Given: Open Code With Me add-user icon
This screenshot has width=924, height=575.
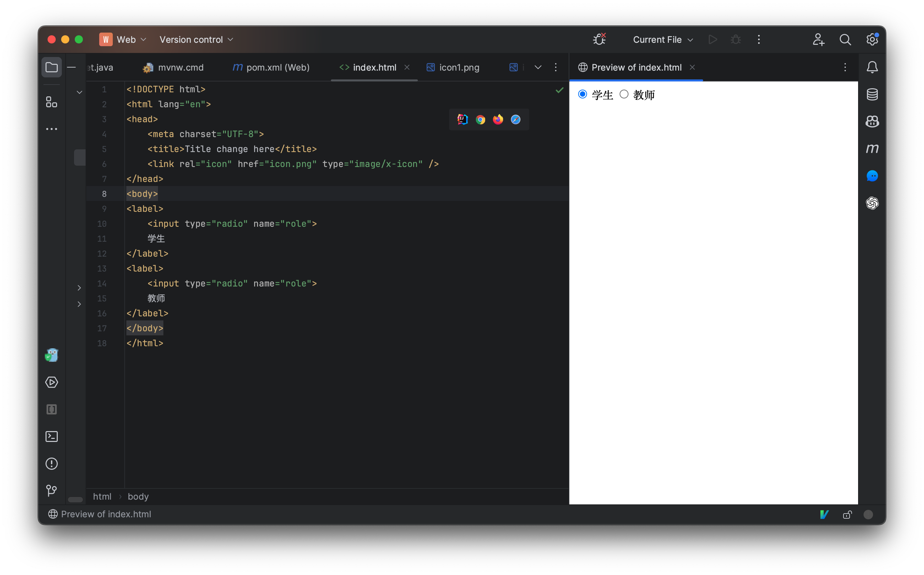Looking at the screenshot, I should [x=818, y=40].
